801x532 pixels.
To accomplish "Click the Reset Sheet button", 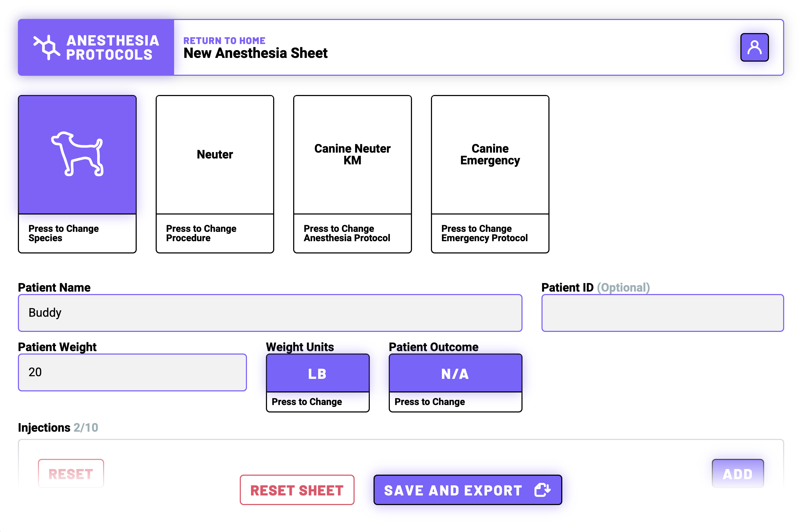I will pos(297,490).
